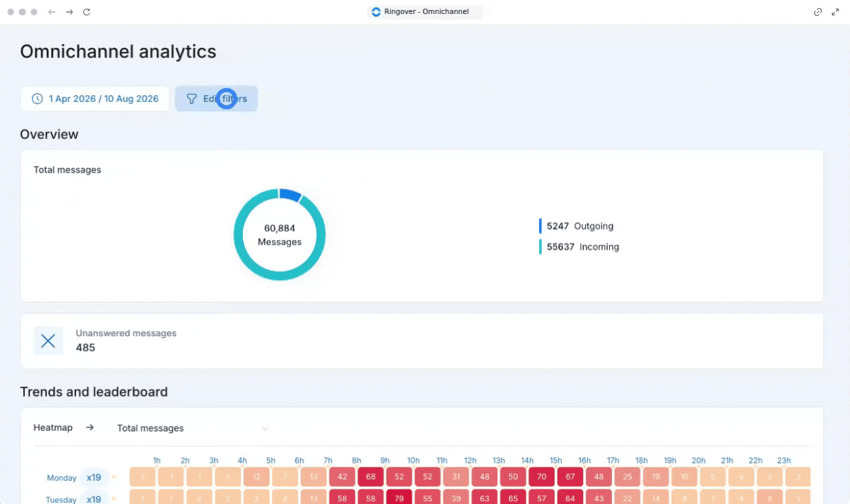Click the funnel icon beside Edit filters

click(191, 99)
